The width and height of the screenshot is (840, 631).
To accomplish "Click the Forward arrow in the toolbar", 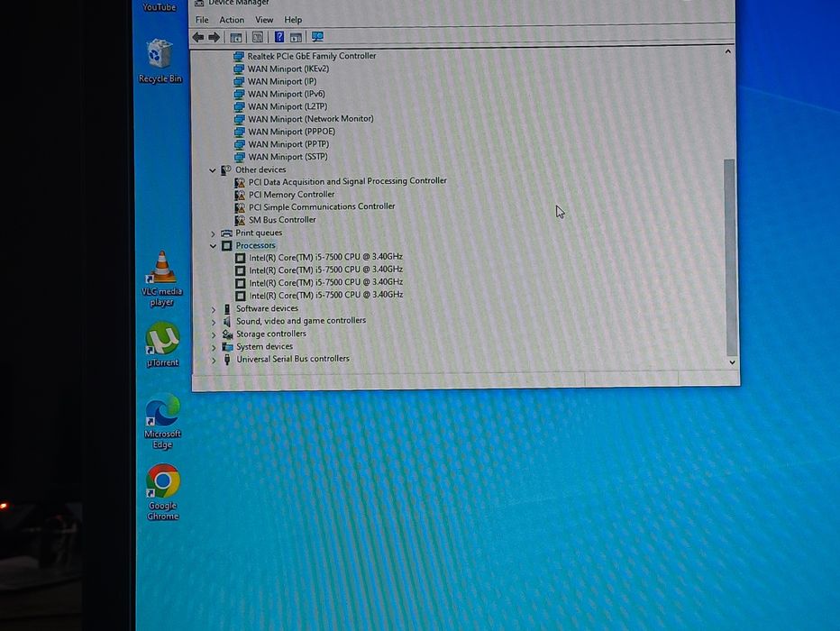I will (x=215, y=37).
